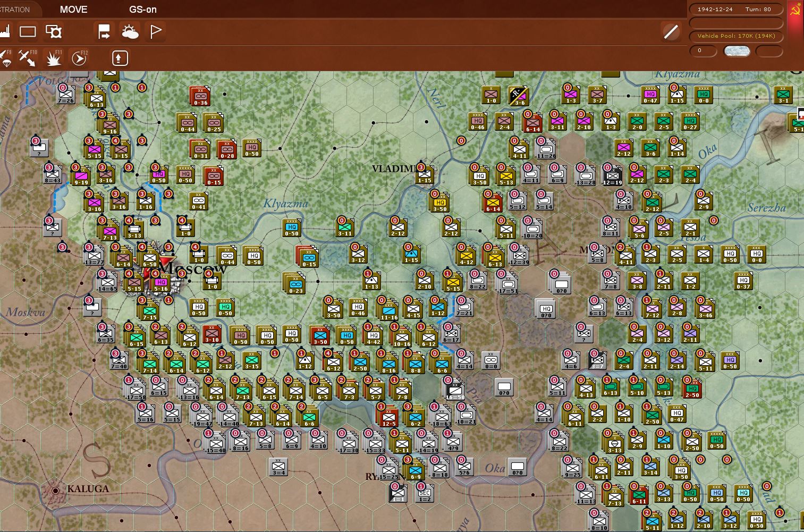Screen dimensions: 804x532
Task: Select the 8=43 enemy counter
Action: tap(53, 175)
